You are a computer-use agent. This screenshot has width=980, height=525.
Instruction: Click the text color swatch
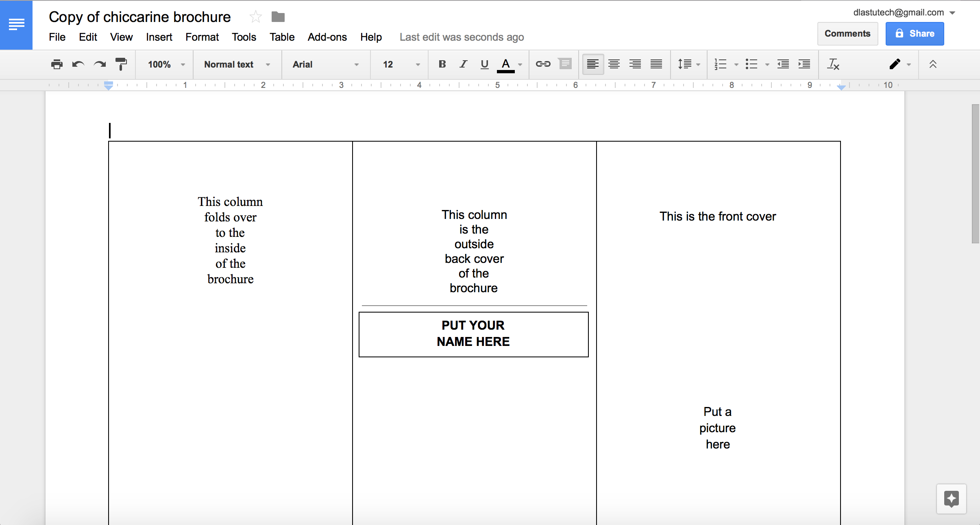[x=505, y=70]
